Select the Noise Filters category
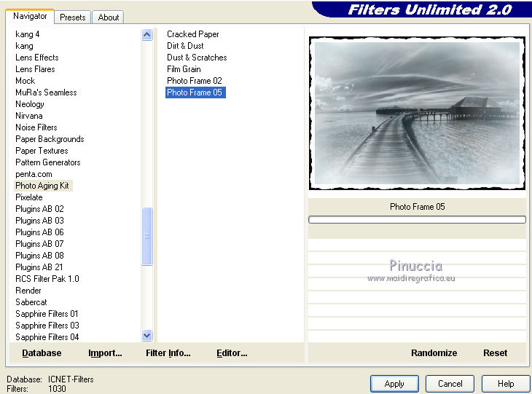The width and height of the screenshot is (532, 394). 36,127
